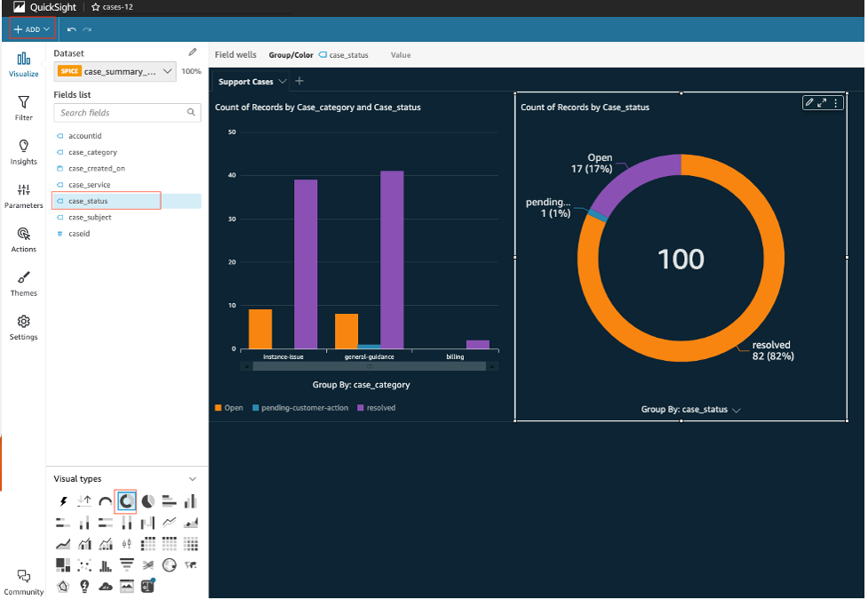This screenshot has width=868, height=600.
Task: Edit the dataset with the pencil icon
Action: 192,52
